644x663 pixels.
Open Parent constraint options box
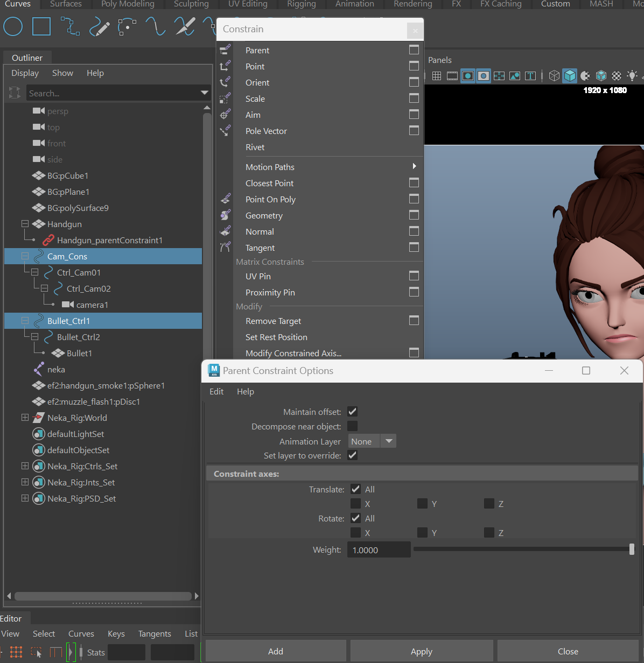tap(414, 50)
